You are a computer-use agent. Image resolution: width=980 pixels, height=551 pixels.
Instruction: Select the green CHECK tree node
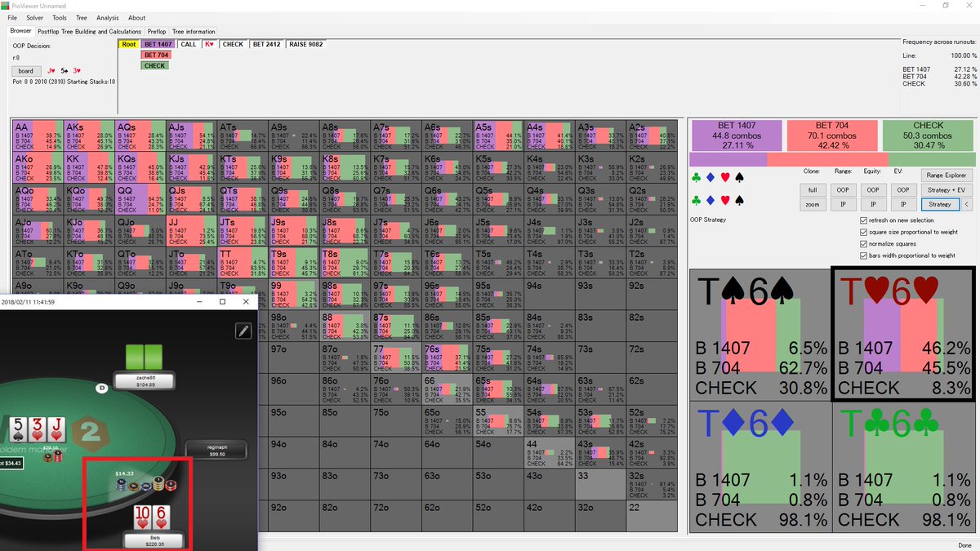155,65
